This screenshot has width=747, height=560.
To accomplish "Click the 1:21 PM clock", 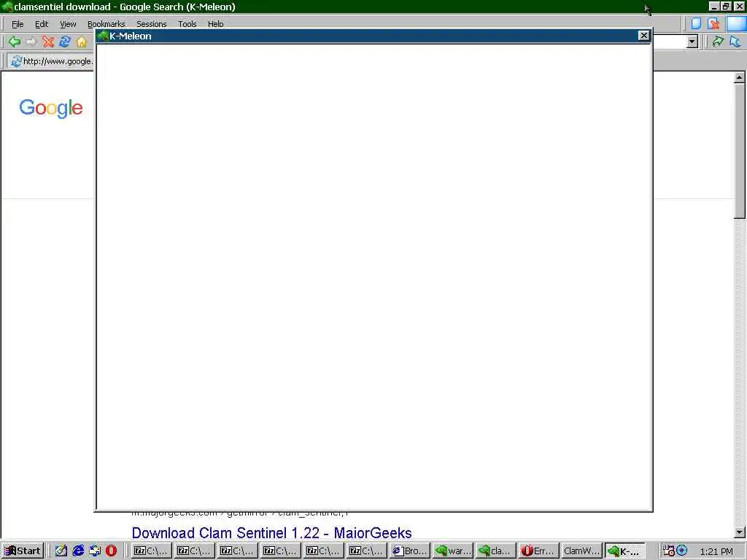I will [716, 551].
